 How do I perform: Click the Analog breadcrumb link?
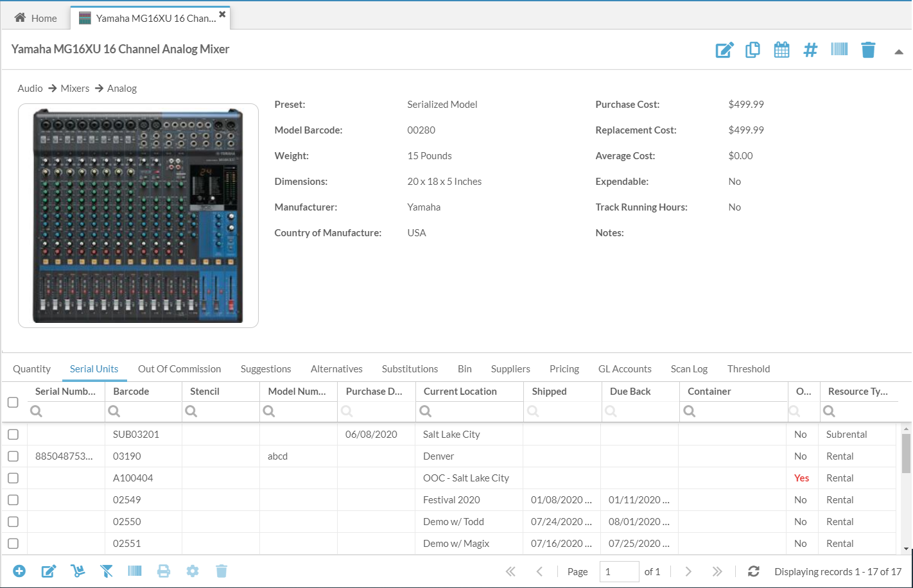coord(122,89)
